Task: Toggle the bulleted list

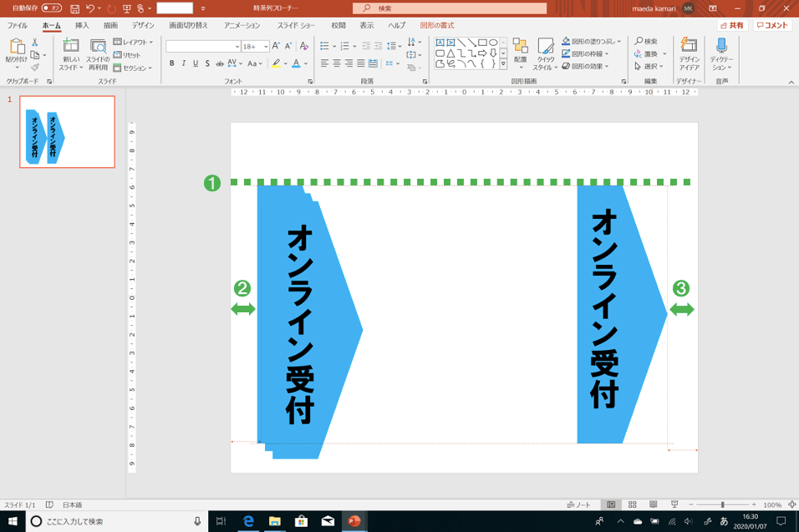Action: click(324, 46)
